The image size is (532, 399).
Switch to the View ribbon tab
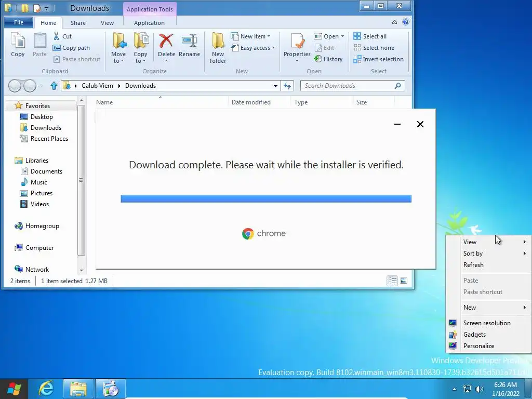tap(107, 23)
